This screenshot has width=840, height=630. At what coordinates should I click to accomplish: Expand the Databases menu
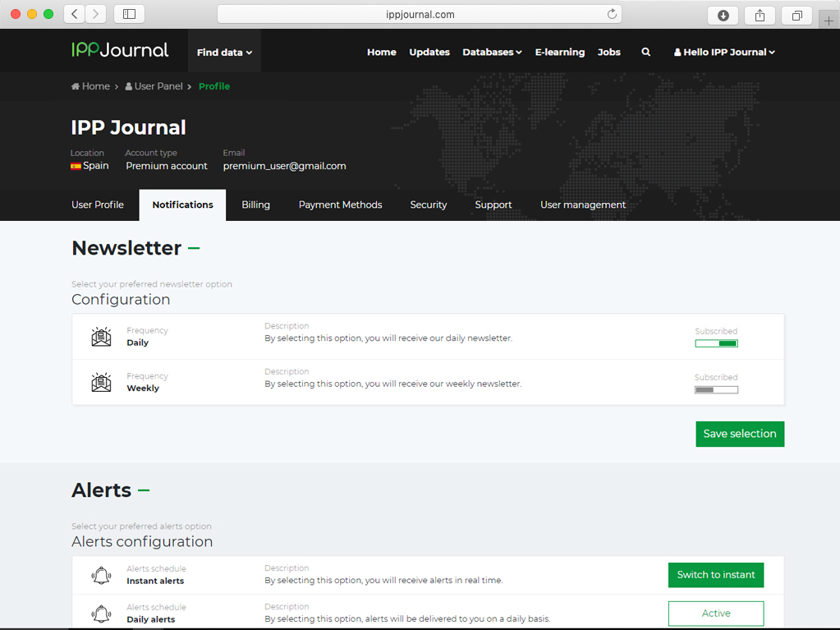click(x=492, y=52)
